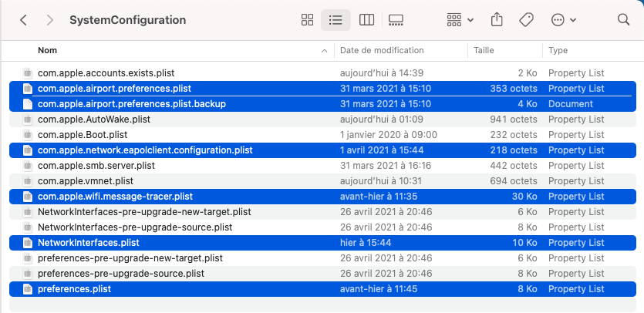Screen dimensions: 644x313
Task: Click the Type column header
Action: coord(558,50)
